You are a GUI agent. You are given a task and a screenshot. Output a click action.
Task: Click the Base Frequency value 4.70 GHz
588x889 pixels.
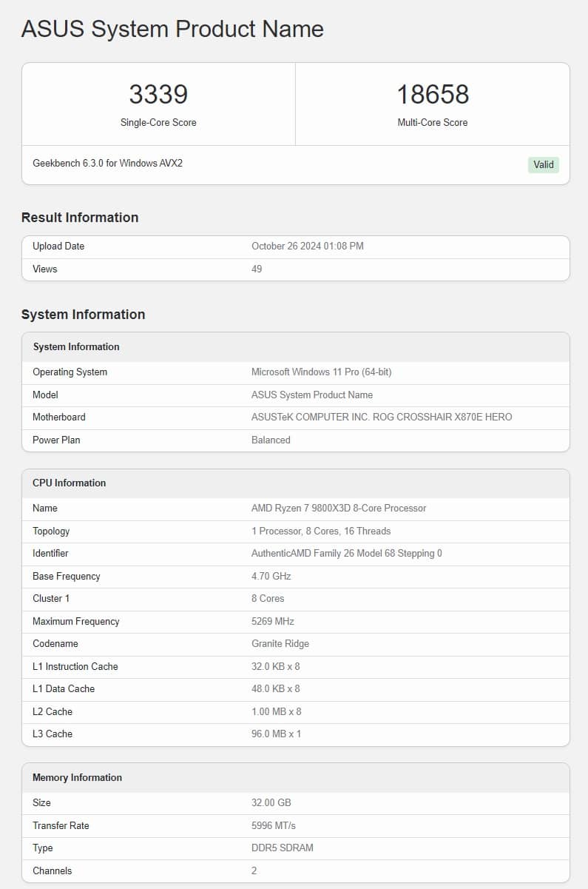pyautogui.click(x=271, y=576)
